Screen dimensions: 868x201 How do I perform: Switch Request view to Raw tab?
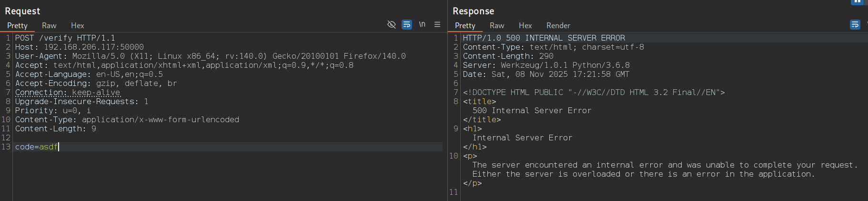pyautogui.click(x=49, y=26)
